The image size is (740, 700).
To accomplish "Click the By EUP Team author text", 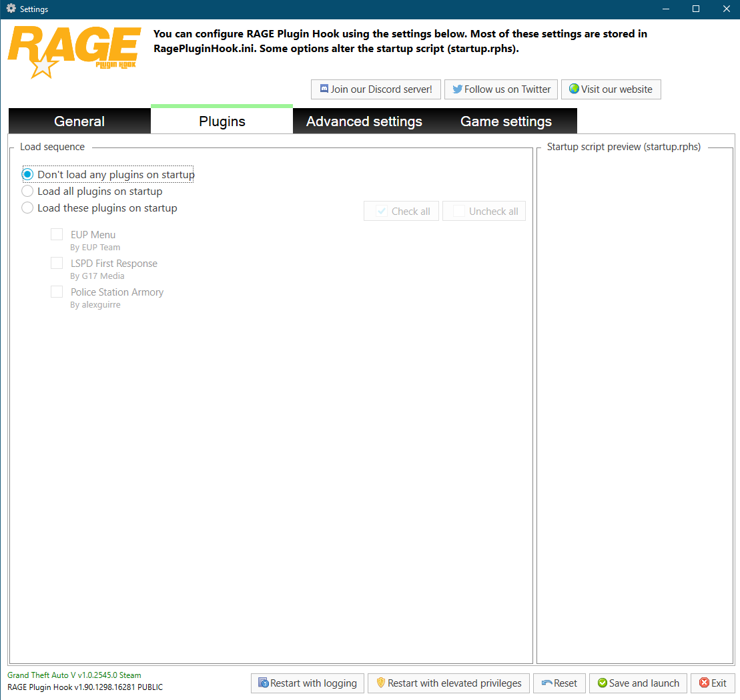I will coord(95,247).
